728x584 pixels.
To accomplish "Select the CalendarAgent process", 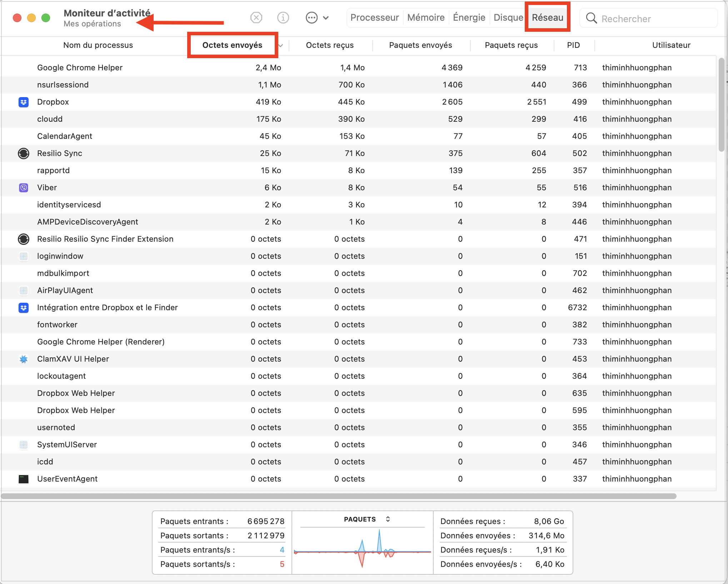I will (x=359, y=136).
